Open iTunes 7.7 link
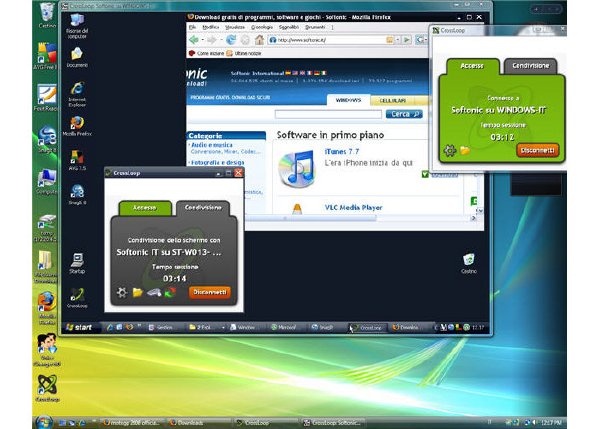Screen dimensions: 600x429 pyautogui.click(x=342, y=152)
